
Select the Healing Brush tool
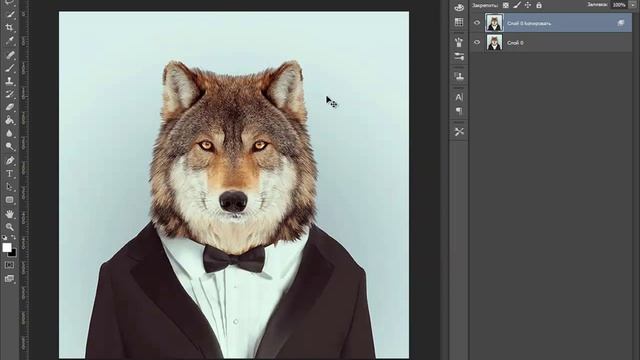tap(10, 55)
